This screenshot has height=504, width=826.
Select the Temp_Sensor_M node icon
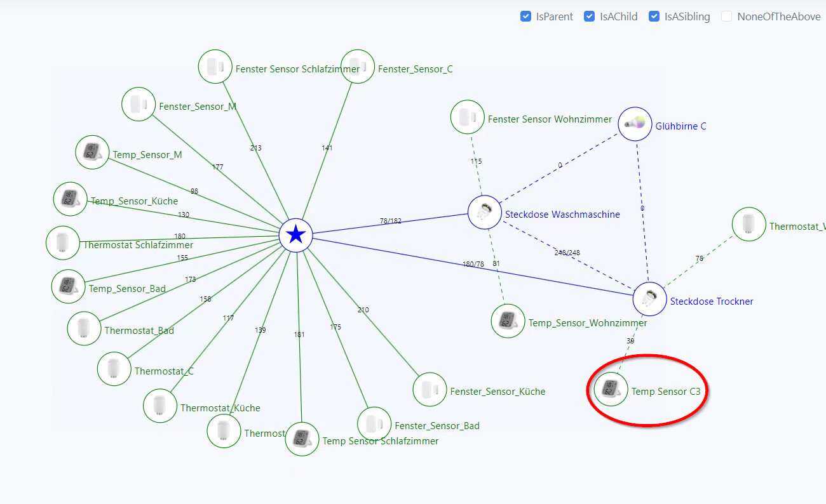tap(92, 152)
